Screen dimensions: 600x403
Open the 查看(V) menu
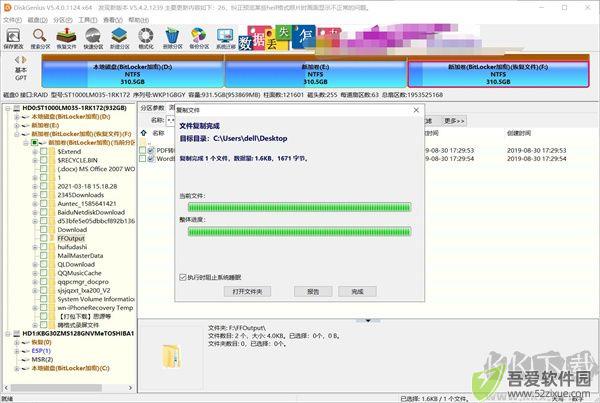point(113,20)
